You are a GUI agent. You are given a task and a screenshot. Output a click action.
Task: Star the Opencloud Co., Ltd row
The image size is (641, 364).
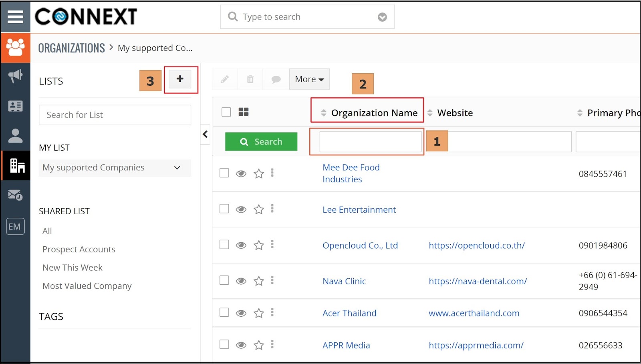(x=259, y=245)
